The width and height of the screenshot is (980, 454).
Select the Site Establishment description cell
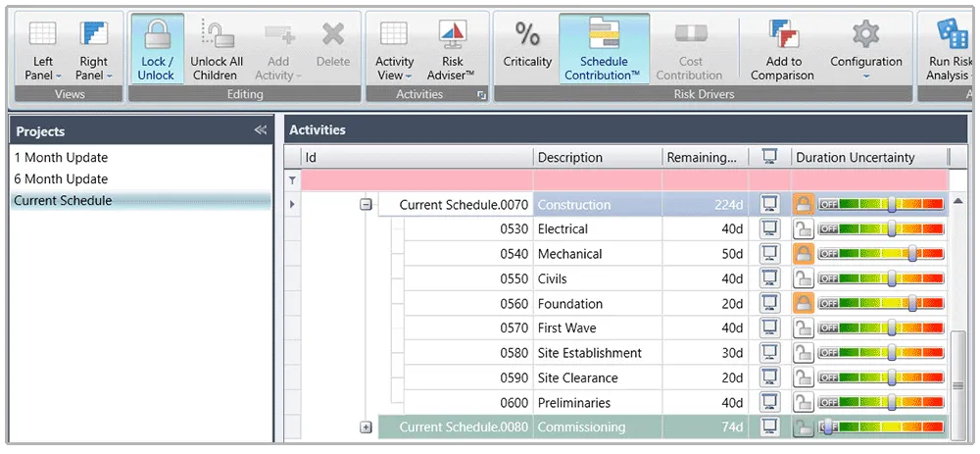coord(598,353)
